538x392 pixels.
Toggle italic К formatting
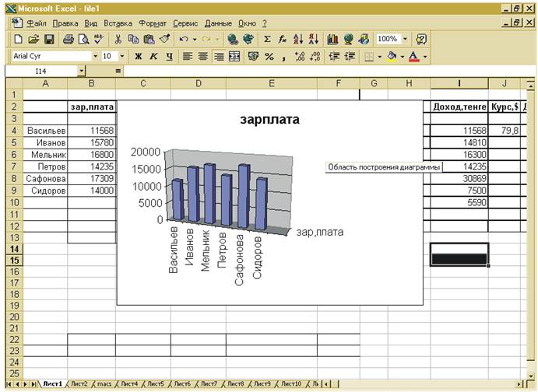point(153,57)
